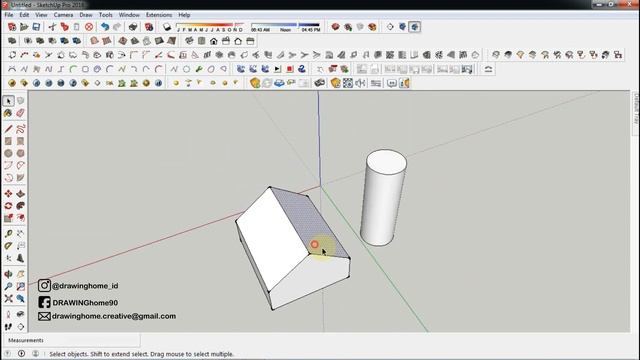The image size is (640, 360).
Task: Select the white cylinder in viewport
Action: click(x=383, y=198)
